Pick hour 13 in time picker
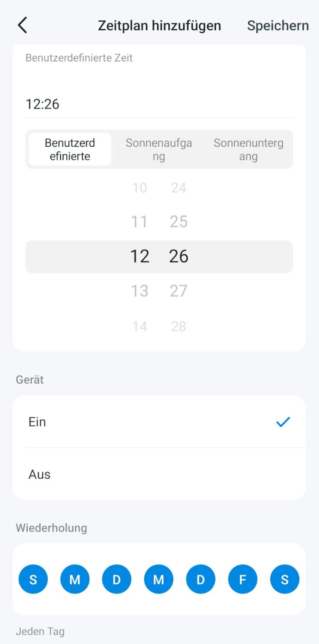Image resolution: width=319 pixels, height=644 pixels. coord(139,291)
